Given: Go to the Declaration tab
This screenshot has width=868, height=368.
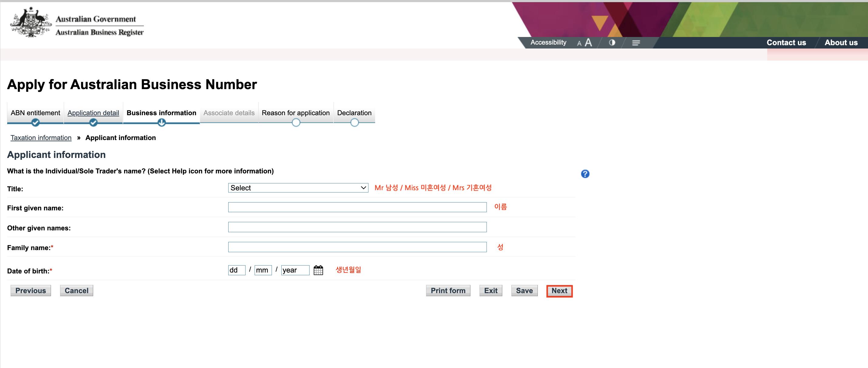Looking at the screenshot, I should (354, 113).
